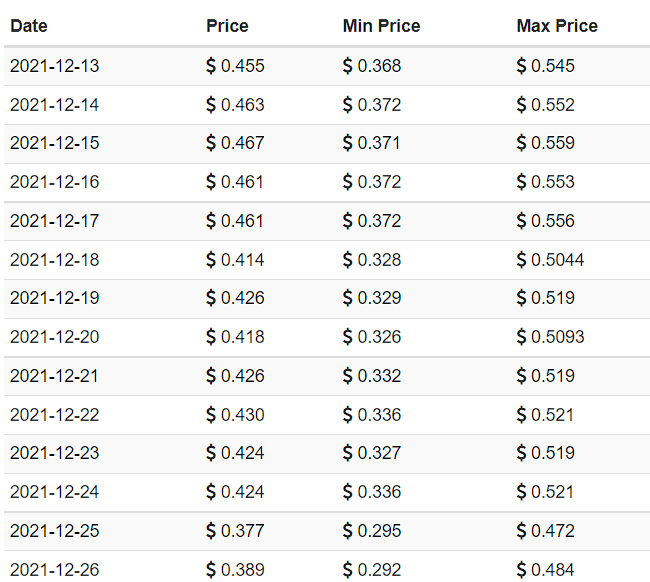The height and width of the screenshot is (582, 650).
Task: Click the Date column header
Action: point(29,26)
